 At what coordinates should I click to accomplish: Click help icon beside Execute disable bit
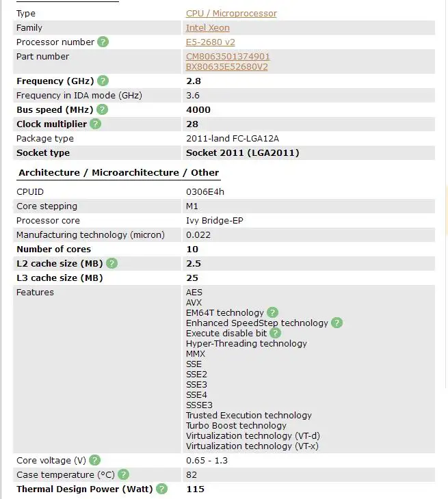(x=275, y=333)
